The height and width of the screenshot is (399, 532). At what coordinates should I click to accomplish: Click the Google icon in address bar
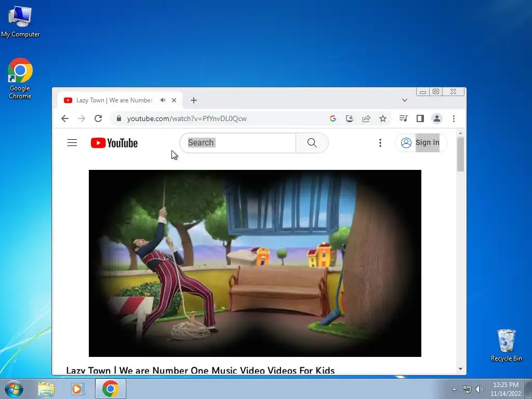pyautogui.click(x=333, y=118)
